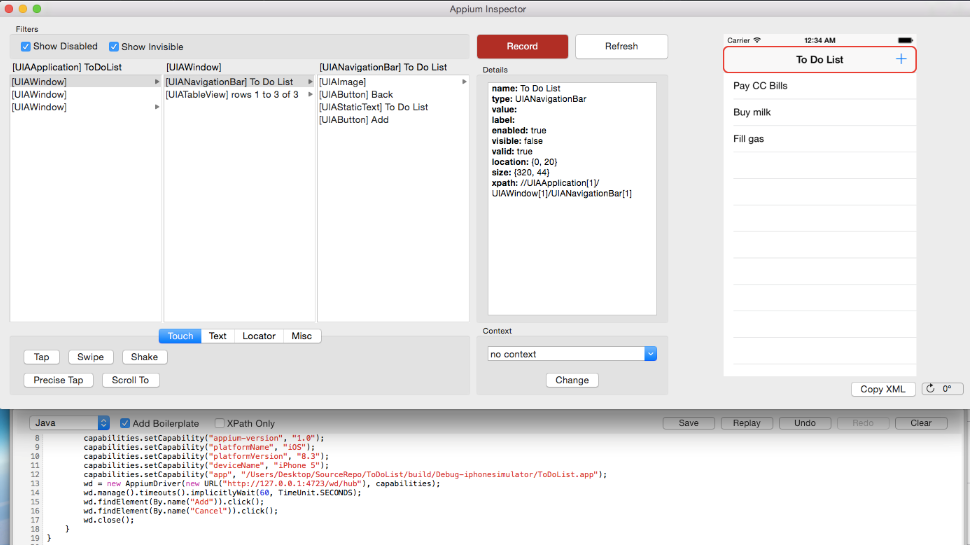Image resolution: width=970 pixels, height=545 pixels.
Task: Select the second UIAWindow row
Action: pyautogui.click(x=85, y=95)
